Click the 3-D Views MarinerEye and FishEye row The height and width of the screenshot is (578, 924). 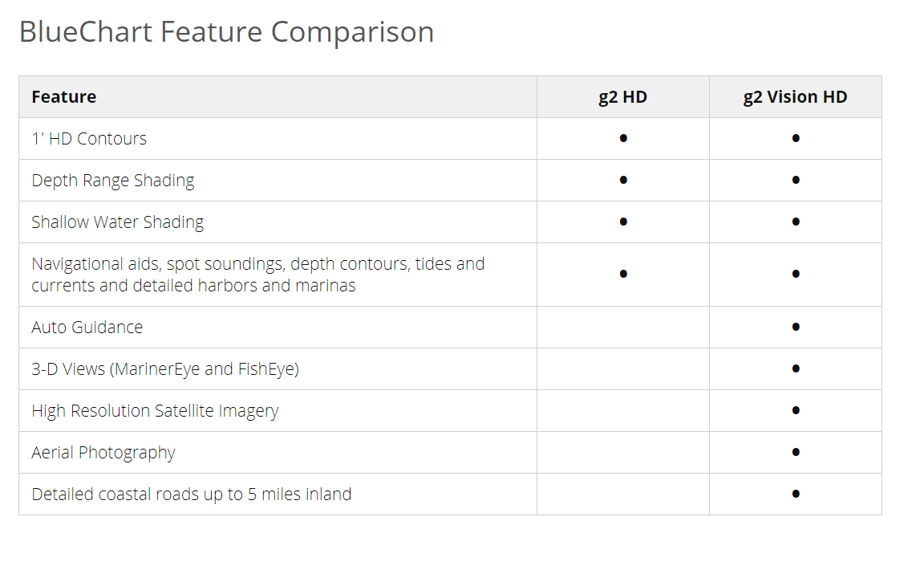165,369
